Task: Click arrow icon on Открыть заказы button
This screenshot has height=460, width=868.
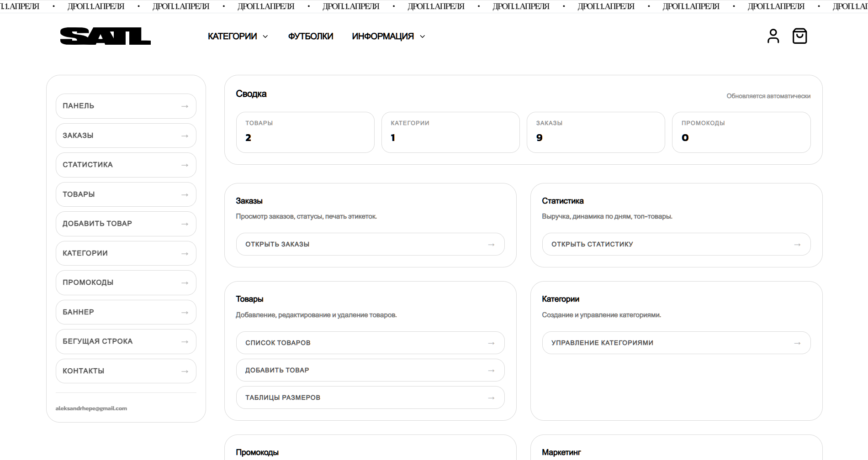Action: pos(491,245)
